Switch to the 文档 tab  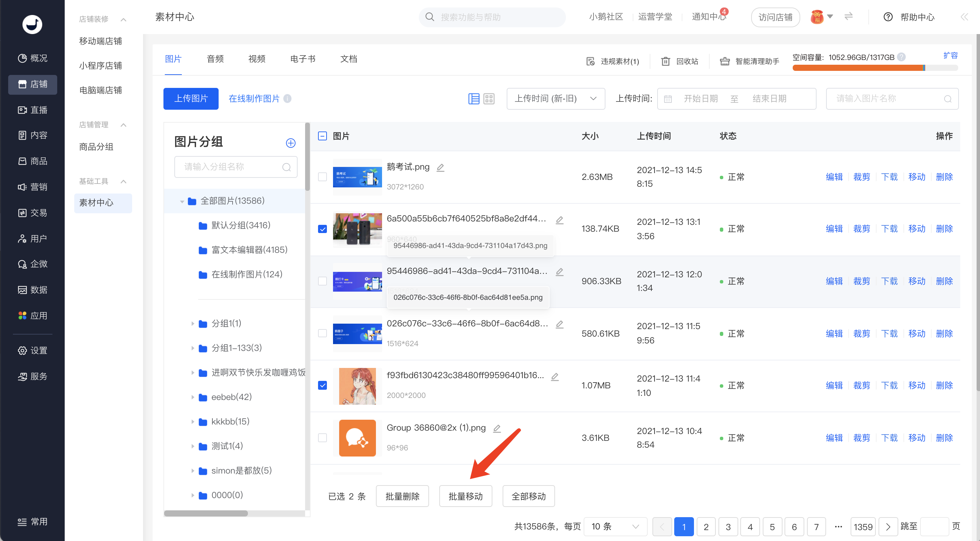point(348,59)
